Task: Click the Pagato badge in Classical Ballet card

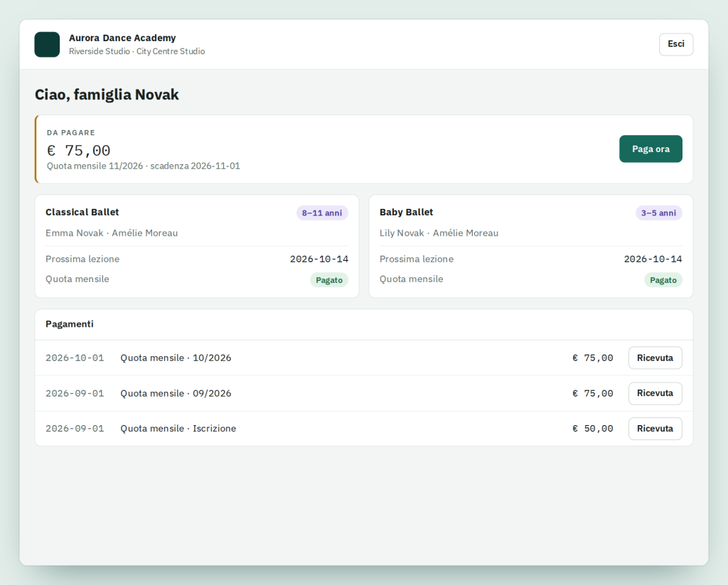Action: click(328, 280)
